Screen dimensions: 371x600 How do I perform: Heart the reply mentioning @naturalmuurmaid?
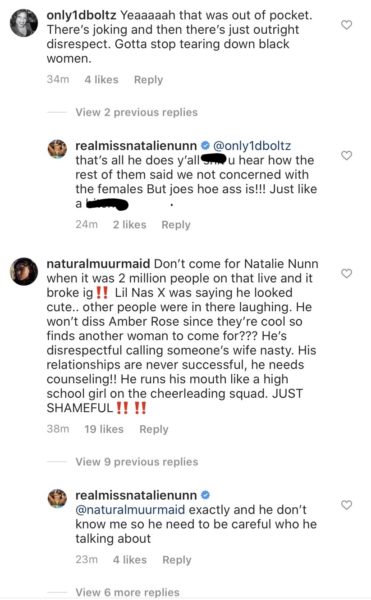tap(346, 505)
